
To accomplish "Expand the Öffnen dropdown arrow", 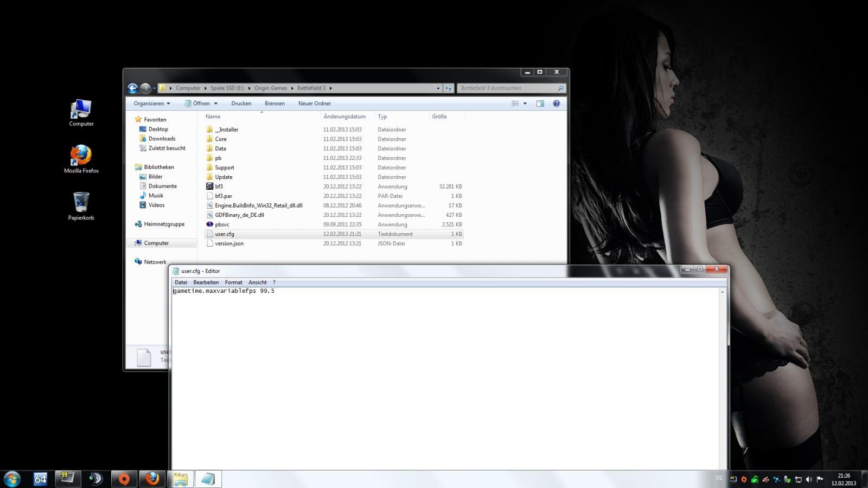I will 215,104.
